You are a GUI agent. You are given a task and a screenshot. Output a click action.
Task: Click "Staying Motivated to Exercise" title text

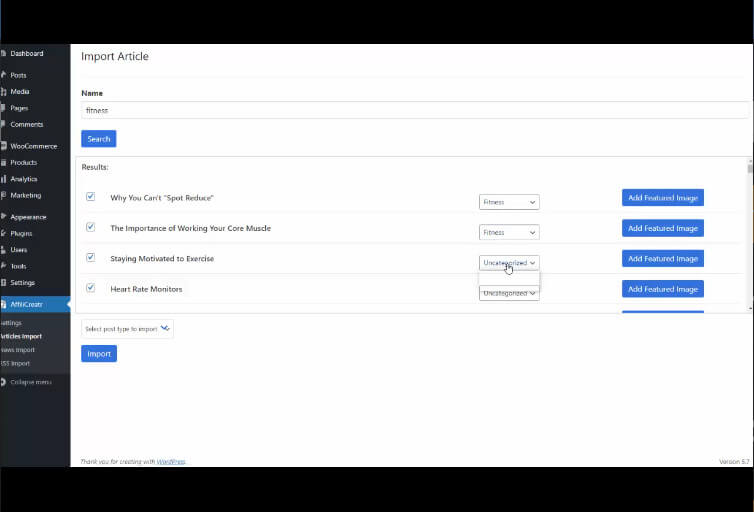tap(162, 259)
